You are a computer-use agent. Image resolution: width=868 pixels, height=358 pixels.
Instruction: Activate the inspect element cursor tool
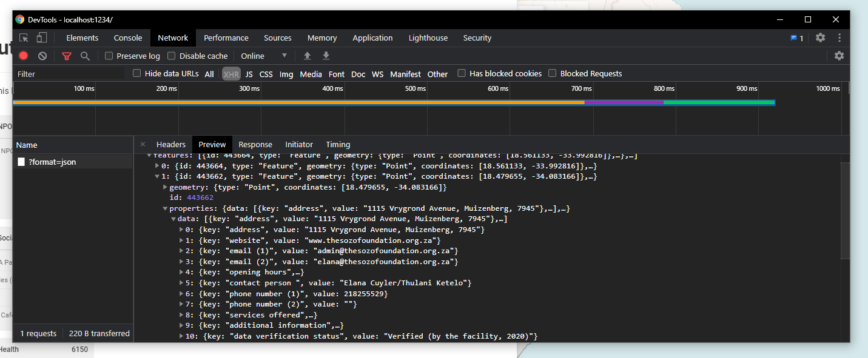click(23, 38)
